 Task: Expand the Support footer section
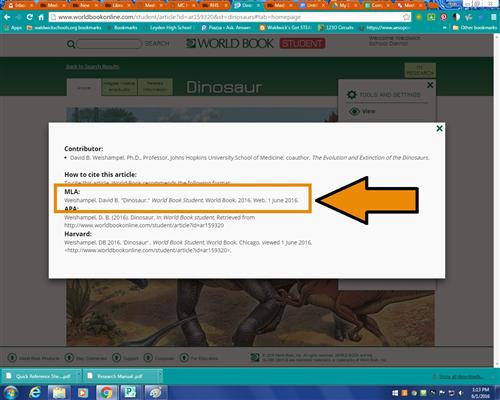tap(125, 358)
